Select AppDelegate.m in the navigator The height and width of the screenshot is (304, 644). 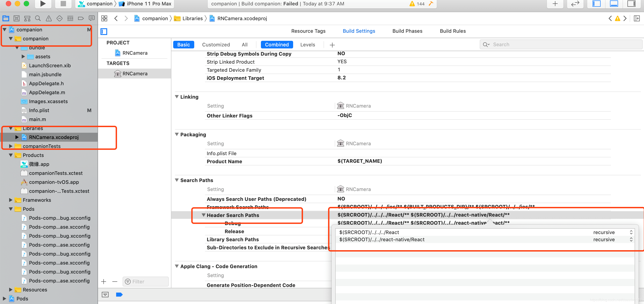click(x=47, y=92)
